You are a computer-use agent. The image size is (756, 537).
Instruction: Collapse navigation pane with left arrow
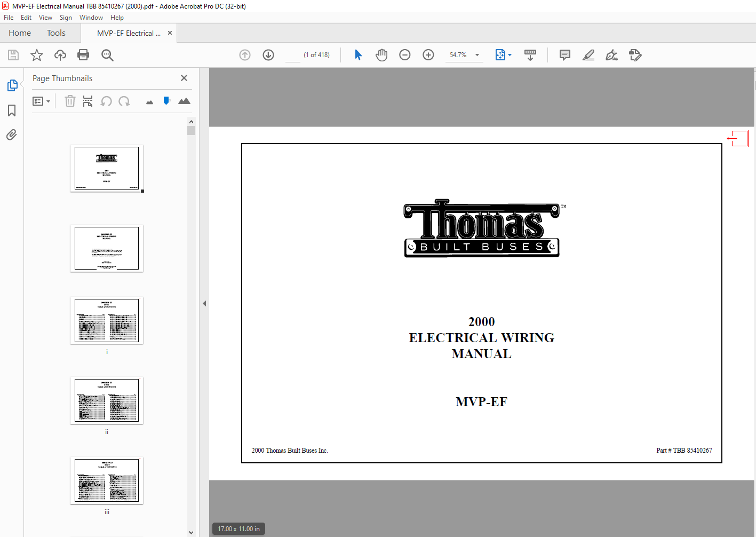(204, 303)
